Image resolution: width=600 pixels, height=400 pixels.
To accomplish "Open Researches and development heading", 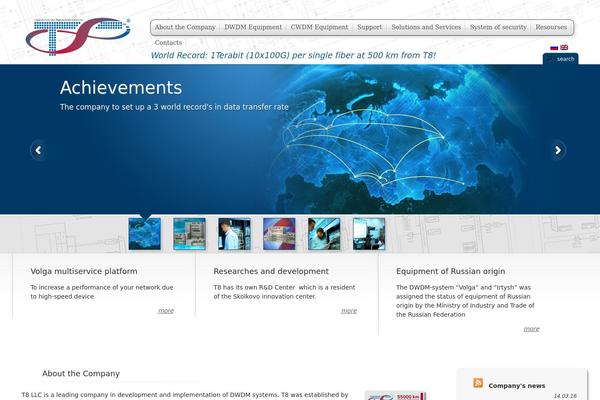I will 271,271.
